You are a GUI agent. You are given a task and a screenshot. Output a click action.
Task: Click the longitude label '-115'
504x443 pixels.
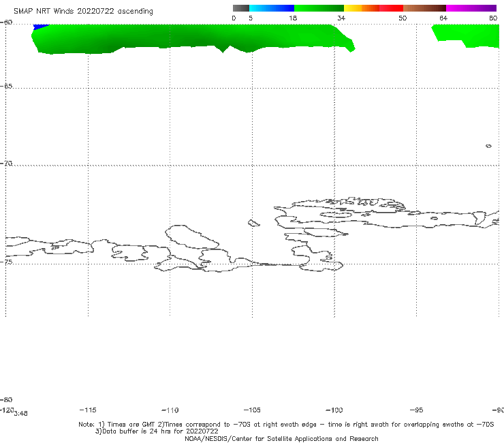pos(88,410)
